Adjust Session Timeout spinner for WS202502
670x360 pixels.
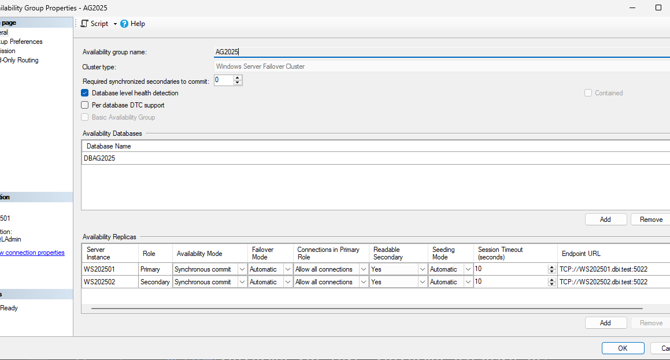pos(552,282)
